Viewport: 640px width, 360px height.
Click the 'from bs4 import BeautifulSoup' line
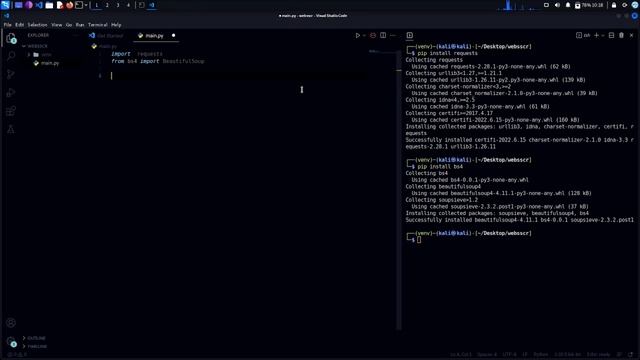(x=158, y=61)
